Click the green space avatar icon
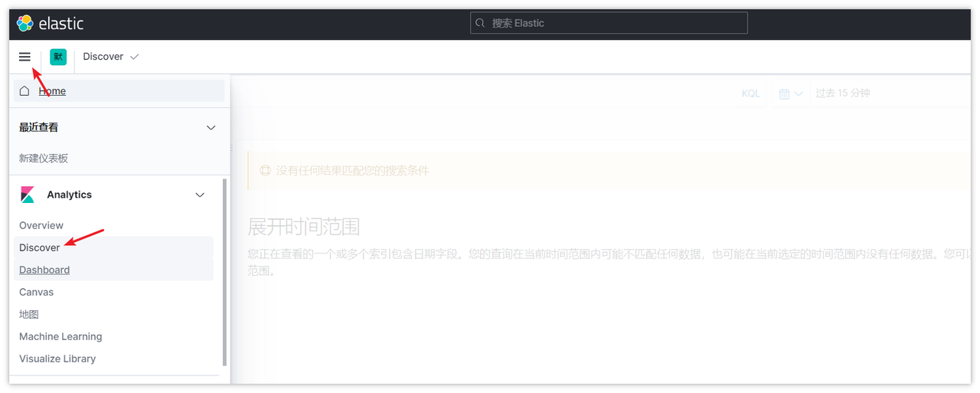The image size is (980, 393). point(58,57)
